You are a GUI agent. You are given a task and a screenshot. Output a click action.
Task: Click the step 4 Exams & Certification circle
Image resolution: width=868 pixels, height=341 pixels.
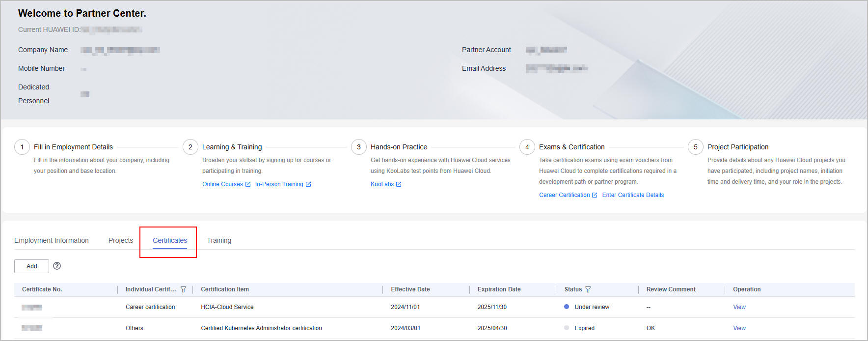point(527,147)
